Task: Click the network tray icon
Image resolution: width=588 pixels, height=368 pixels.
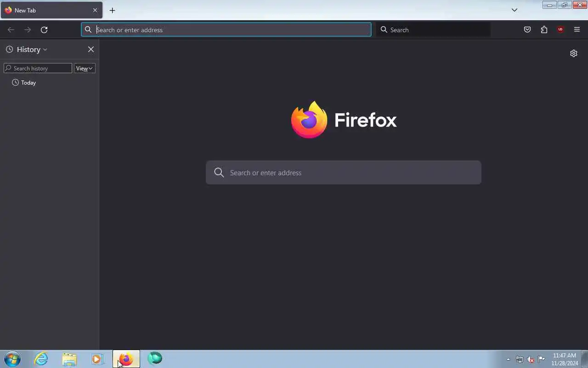Action: pos(520,360)
